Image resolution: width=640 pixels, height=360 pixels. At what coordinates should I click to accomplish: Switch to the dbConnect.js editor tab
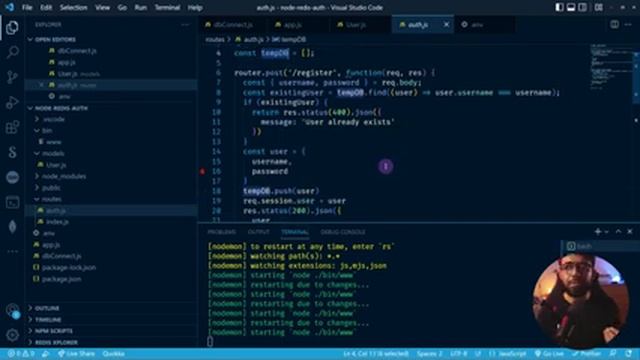click(233, 24)
